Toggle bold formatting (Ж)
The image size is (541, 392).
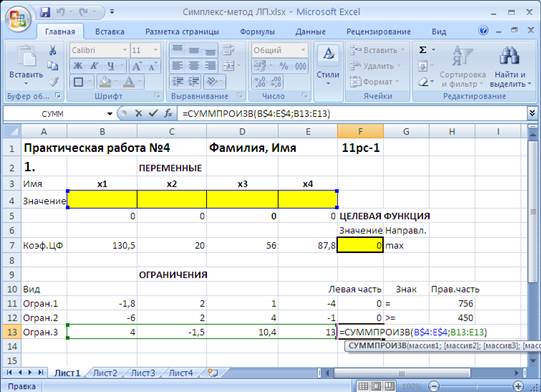click(x=78, y=66)
